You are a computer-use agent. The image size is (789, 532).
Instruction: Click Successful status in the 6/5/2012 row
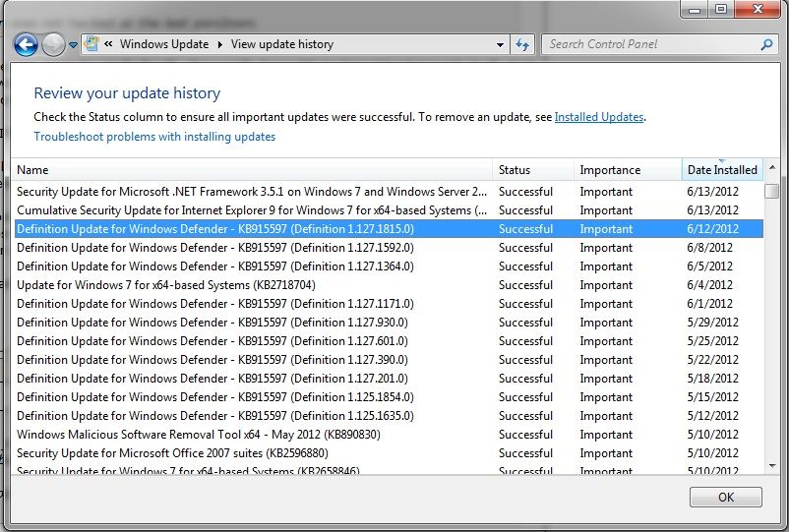tap(525, 266)
